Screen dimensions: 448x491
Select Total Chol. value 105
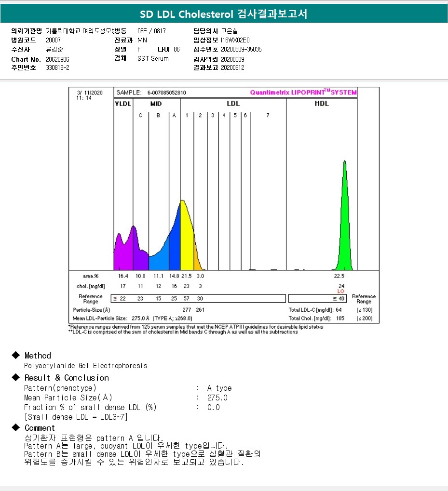(340, 318)
